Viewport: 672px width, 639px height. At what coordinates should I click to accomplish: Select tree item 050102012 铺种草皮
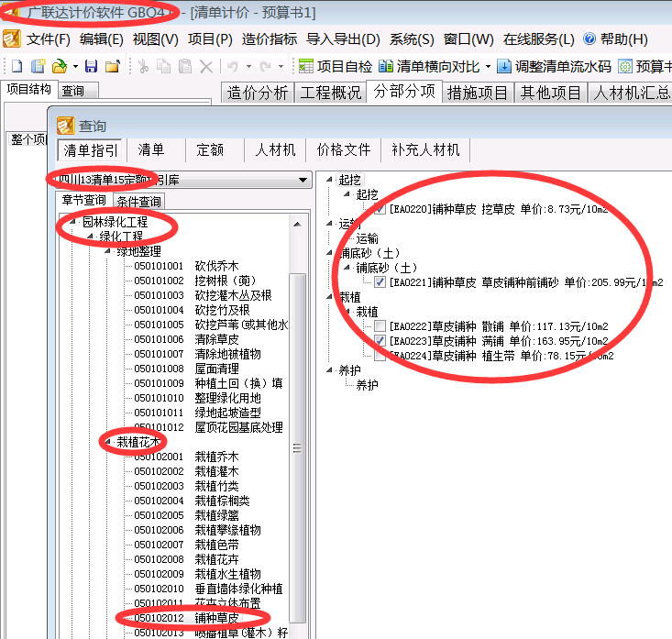[x=186, y=618]
